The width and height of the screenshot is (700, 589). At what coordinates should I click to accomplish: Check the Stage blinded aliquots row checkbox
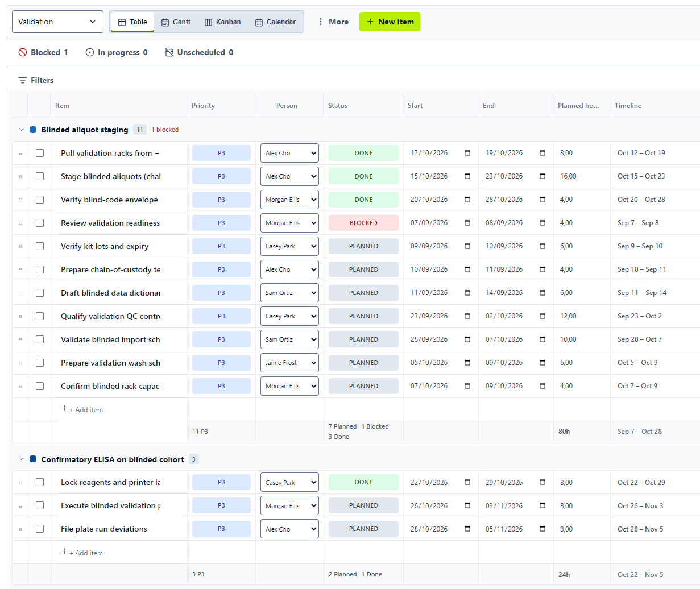click(x=40, y=176)
